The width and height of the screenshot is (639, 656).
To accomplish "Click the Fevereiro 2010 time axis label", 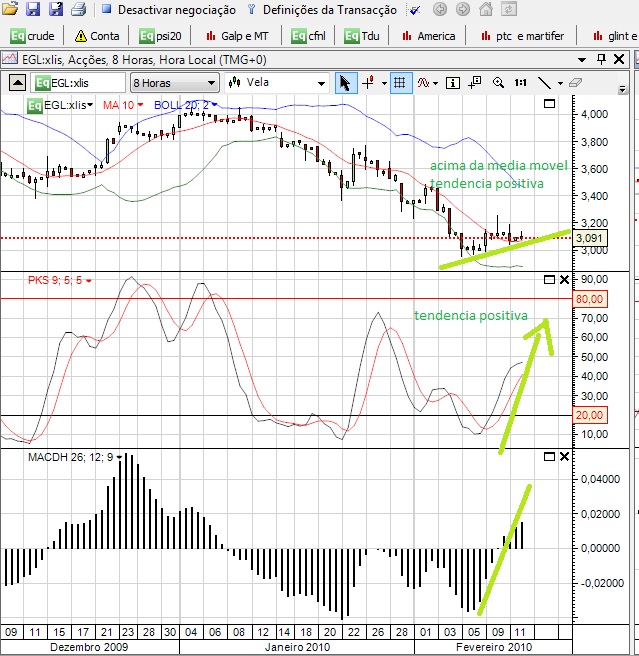I will pyautogui.click(x=494, y=647).
